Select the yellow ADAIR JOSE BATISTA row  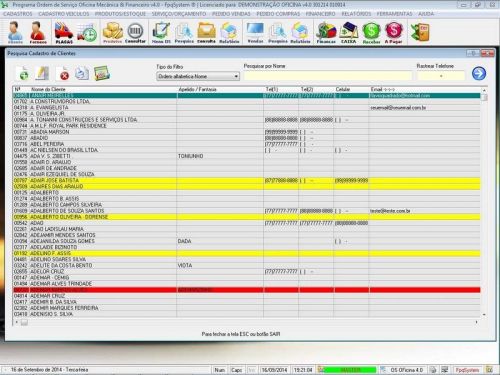point(247,180)
